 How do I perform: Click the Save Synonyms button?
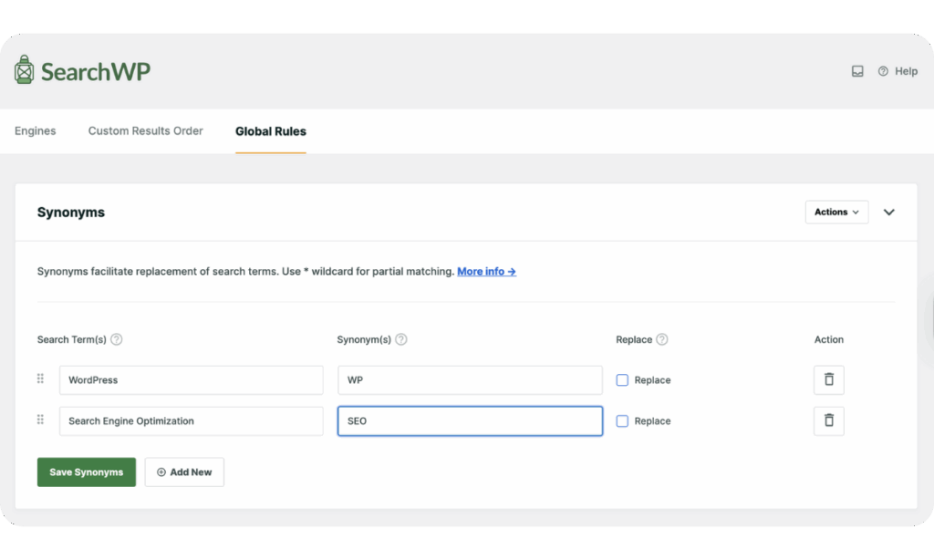87,472
